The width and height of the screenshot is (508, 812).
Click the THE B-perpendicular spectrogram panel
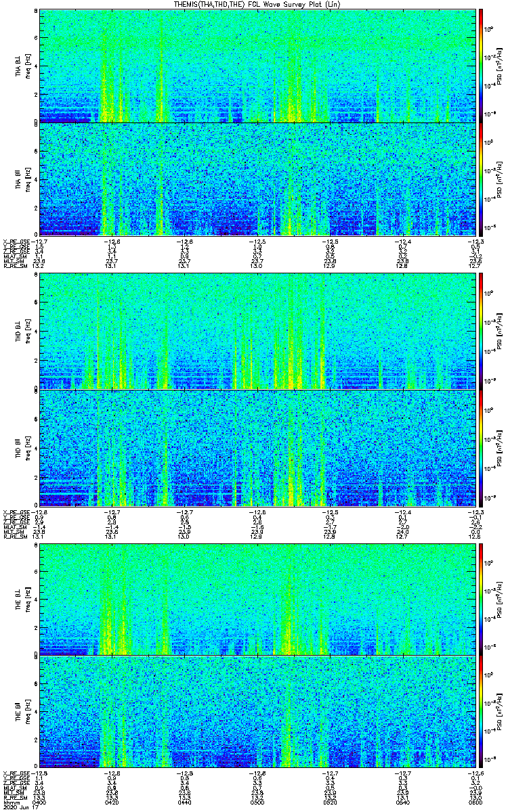256,598
